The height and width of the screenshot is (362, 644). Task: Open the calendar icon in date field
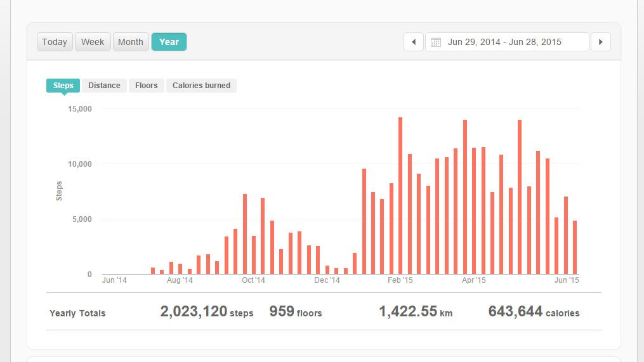(x=436, y=42)
